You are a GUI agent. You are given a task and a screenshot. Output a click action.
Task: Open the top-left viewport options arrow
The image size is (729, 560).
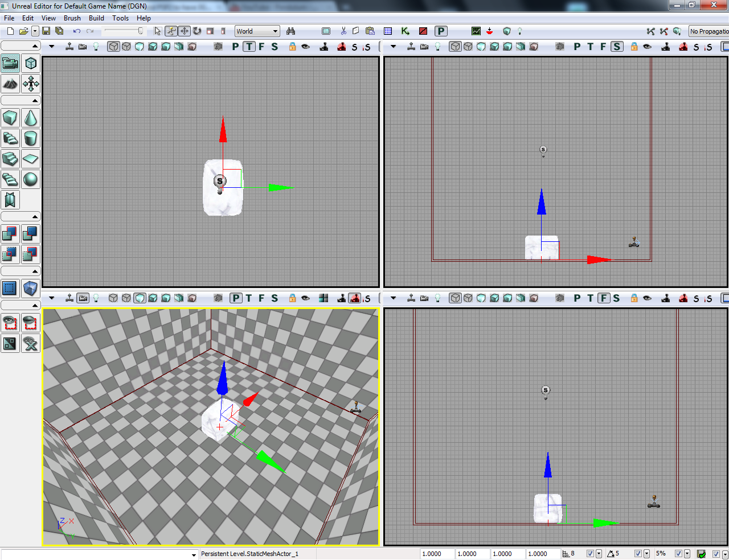pos(51,46)
